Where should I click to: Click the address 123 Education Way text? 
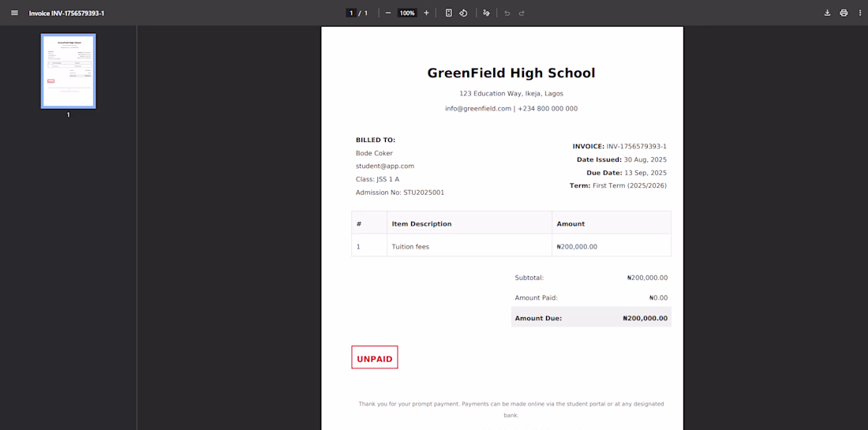point(511,94)
